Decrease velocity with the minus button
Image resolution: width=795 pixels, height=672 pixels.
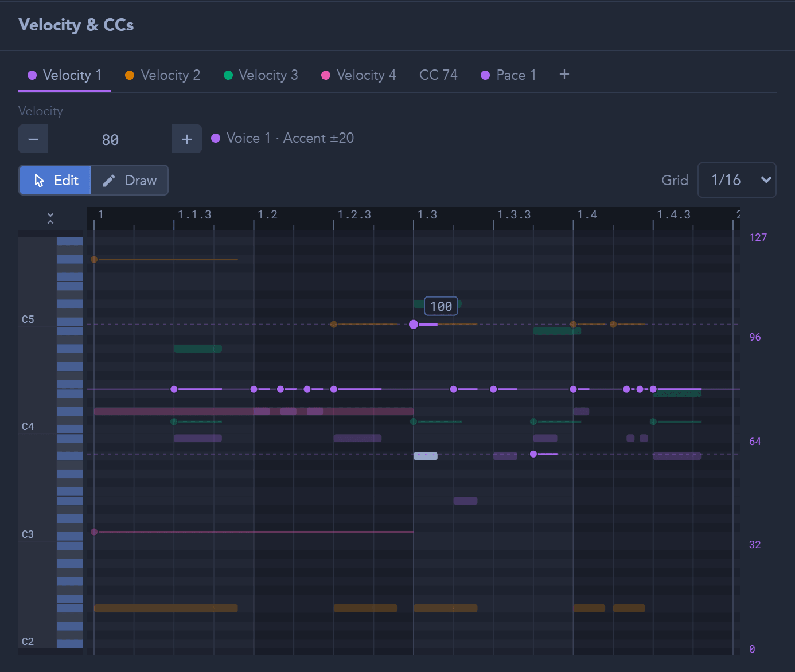click(33, 139)
